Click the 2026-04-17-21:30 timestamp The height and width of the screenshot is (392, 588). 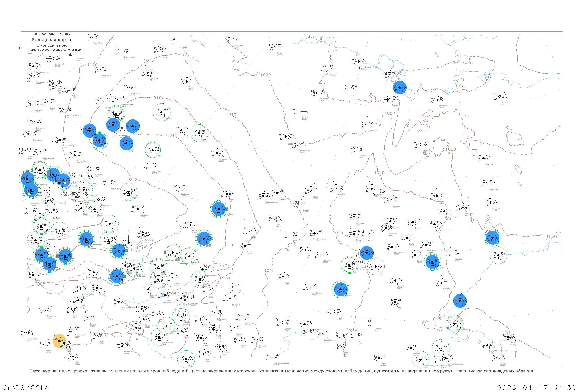536,387
